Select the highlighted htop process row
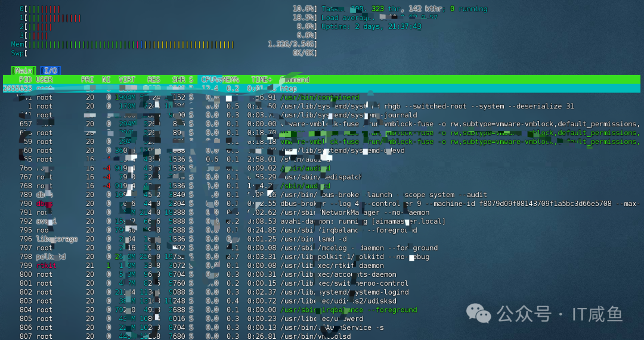644x340 pixels. click(x=321, y=88)
